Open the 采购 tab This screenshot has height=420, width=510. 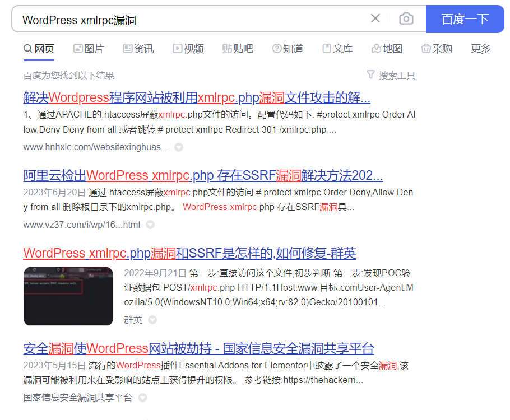[437, 49]
